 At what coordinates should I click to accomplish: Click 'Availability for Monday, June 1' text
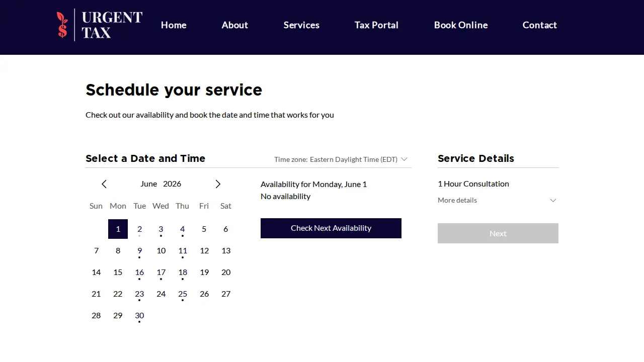coord(314,185)
